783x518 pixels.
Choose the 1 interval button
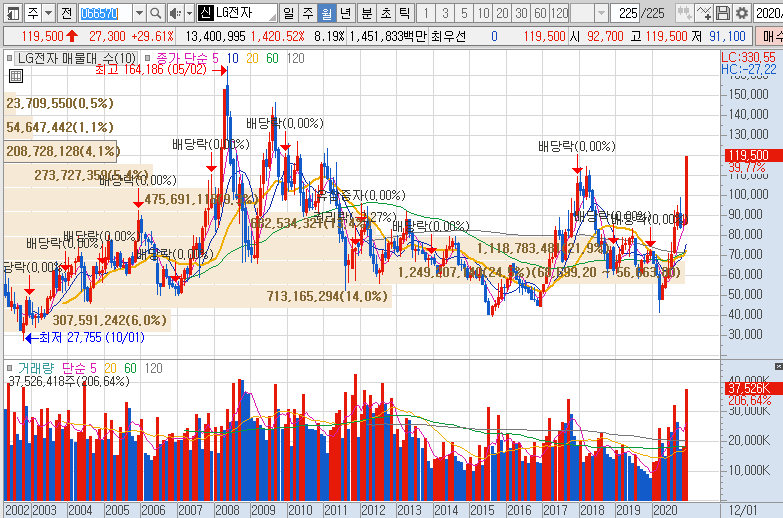[x=425, y=13]
